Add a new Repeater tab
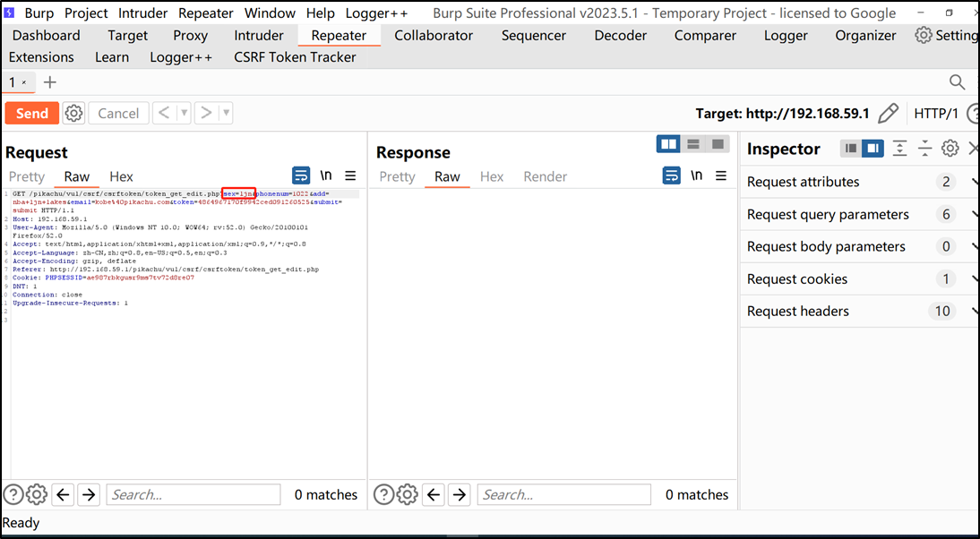 50,81
